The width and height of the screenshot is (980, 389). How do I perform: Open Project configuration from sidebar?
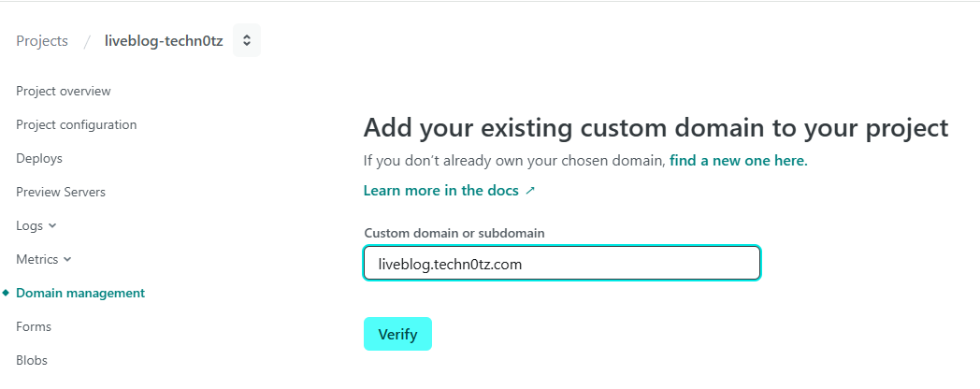pos(77,124)
